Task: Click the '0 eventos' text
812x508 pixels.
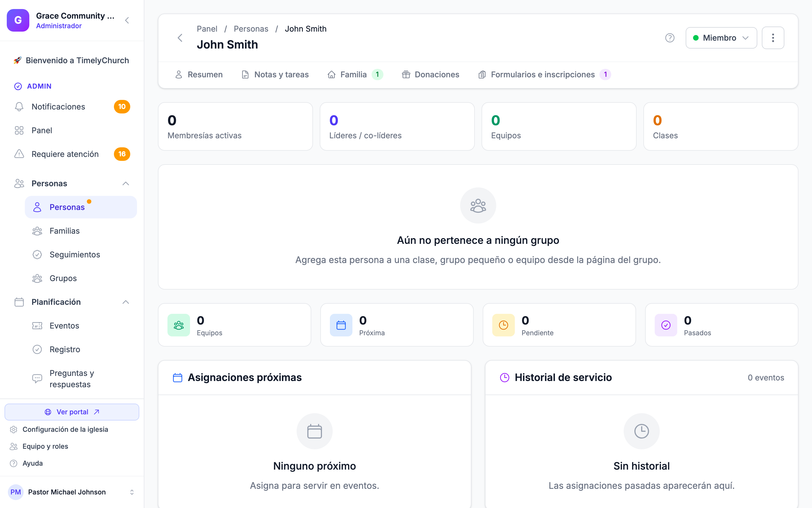Action: coord(766,378)
